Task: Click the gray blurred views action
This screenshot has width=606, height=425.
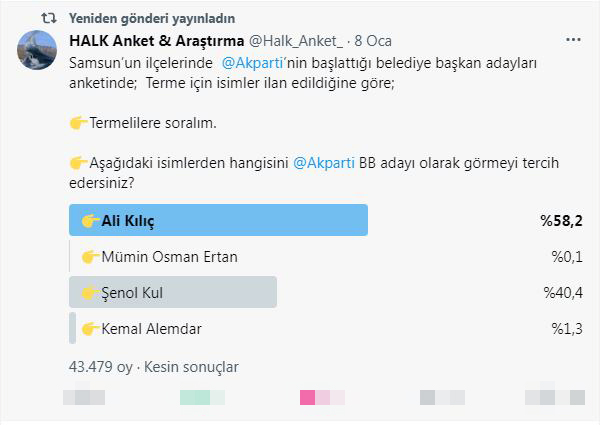Action: (442, 397)
